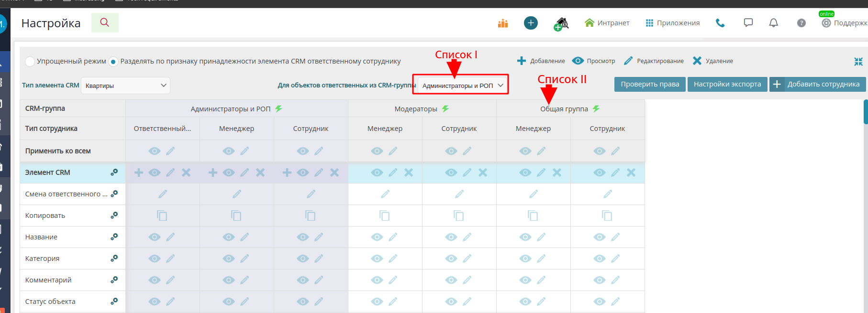The height and width of the screenshot is (313, 868).
Task: Open the phone call icon
Action: tap(720, 23)
